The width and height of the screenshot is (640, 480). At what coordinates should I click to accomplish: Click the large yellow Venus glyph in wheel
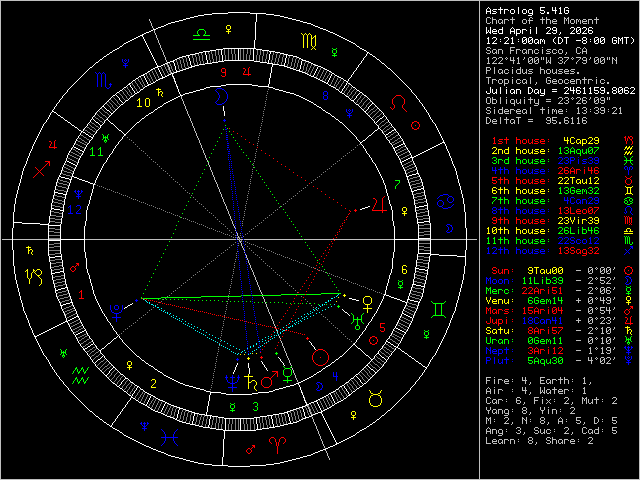pyautogui.click(x=368, y=304)
